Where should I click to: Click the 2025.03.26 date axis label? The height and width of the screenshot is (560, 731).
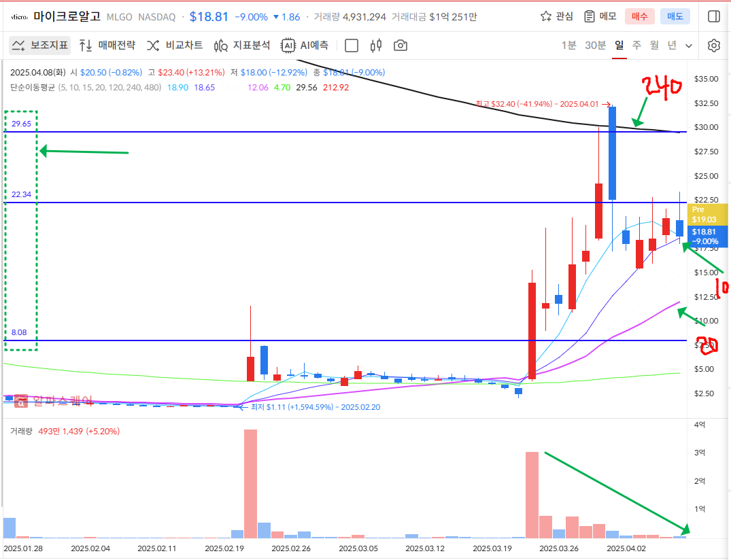click(x=559, y=548)
